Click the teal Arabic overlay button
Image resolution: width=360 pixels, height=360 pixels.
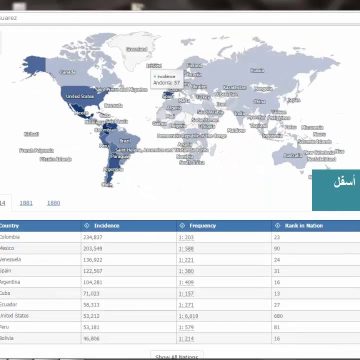click(x=336, y=190)
